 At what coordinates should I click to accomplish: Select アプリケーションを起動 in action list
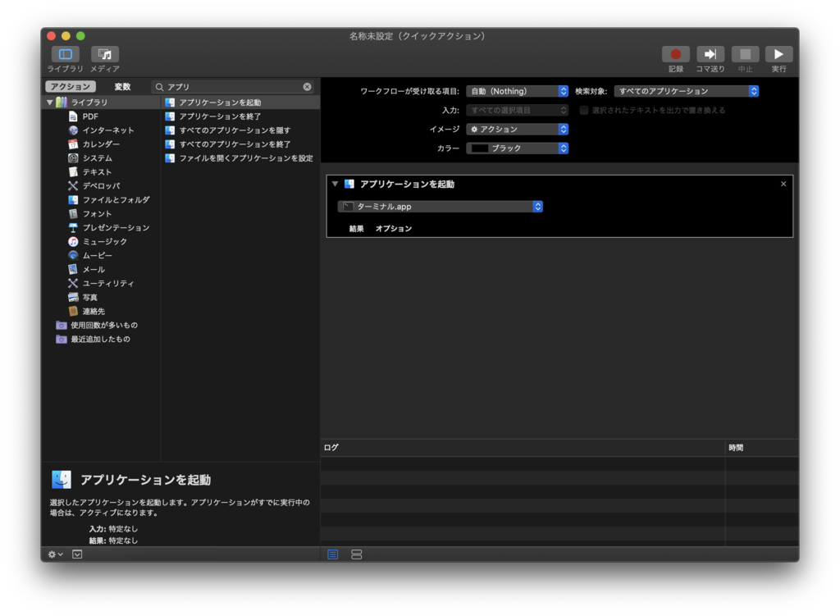click(240, 103)
